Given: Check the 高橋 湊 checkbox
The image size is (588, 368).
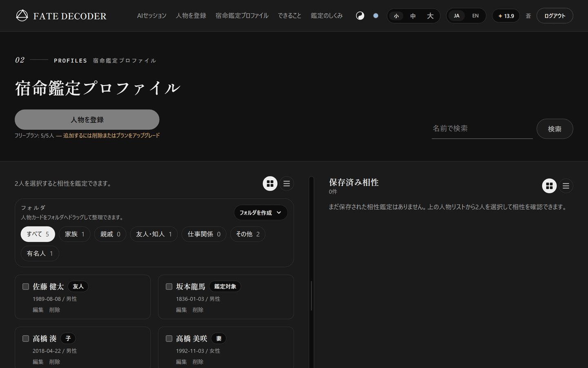Looking at the screenshot, I should pos(26,339).
